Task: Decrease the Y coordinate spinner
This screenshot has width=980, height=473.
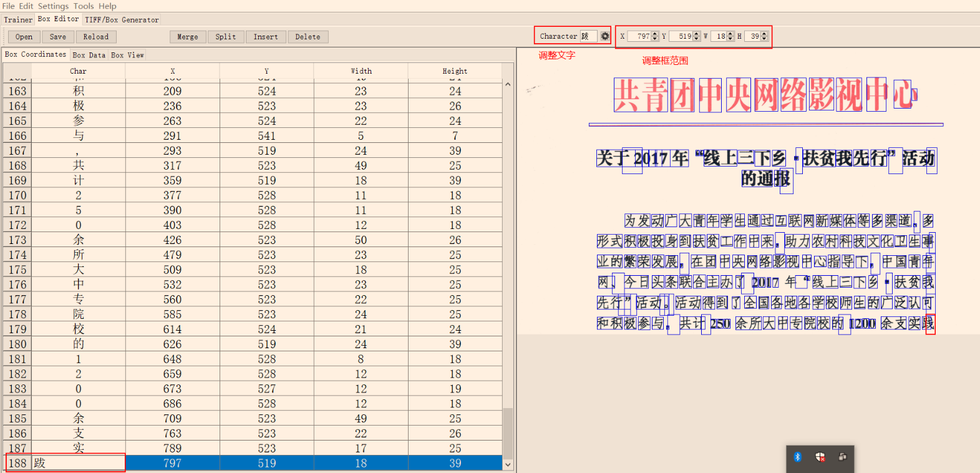Action: (697, 39)
